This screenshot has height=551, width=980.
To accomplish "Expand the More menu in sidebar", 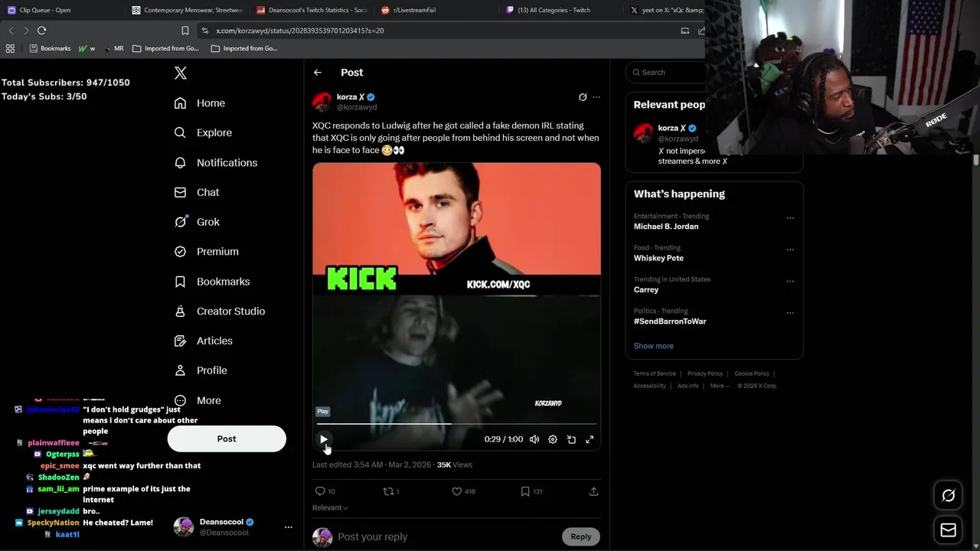I will point(198,400).
